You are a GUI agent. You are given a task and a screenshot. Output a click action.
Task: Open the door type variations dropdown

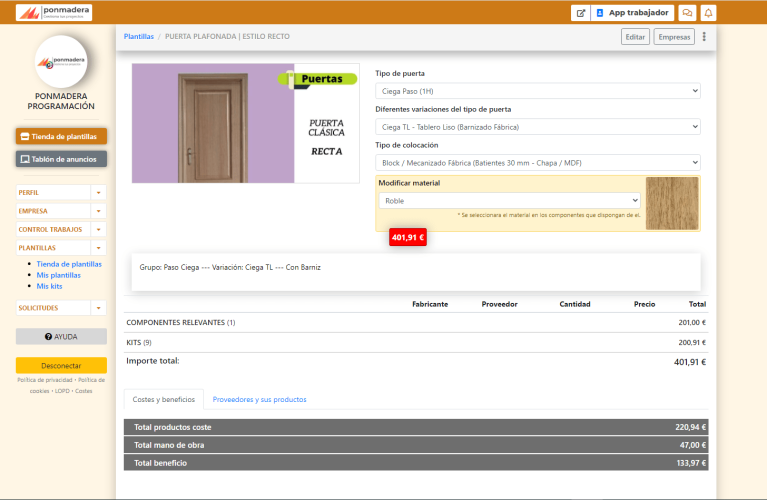[x=538, y=127]
